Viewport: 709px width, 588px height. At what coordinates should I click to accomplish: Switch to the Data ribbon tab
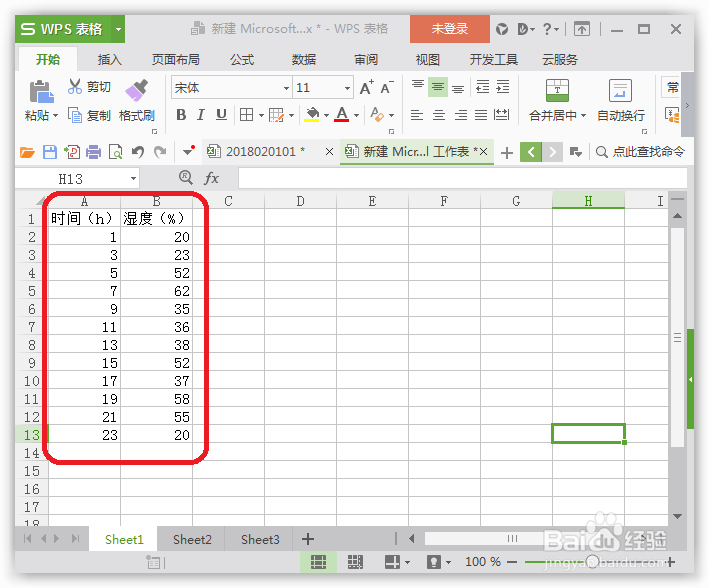click(303, 59)
